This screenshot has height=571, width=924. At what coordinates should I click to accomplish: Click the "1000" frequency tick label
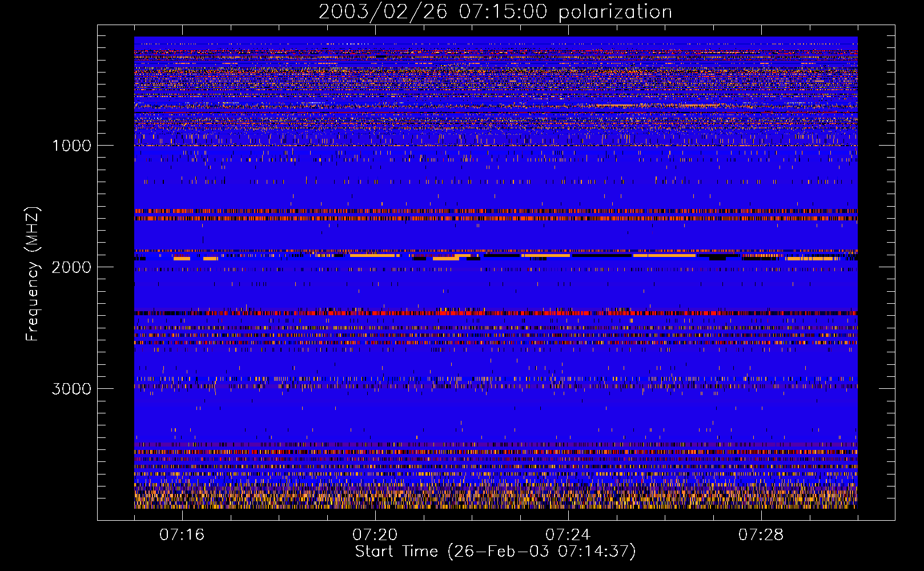point(72,146)
